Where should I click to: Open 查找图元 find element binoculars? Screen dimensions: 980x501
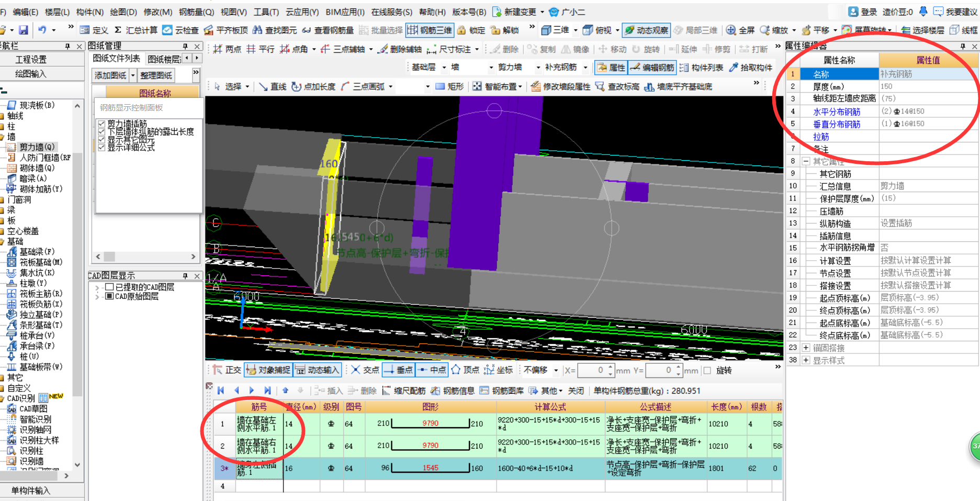click(x=275, y=30)
